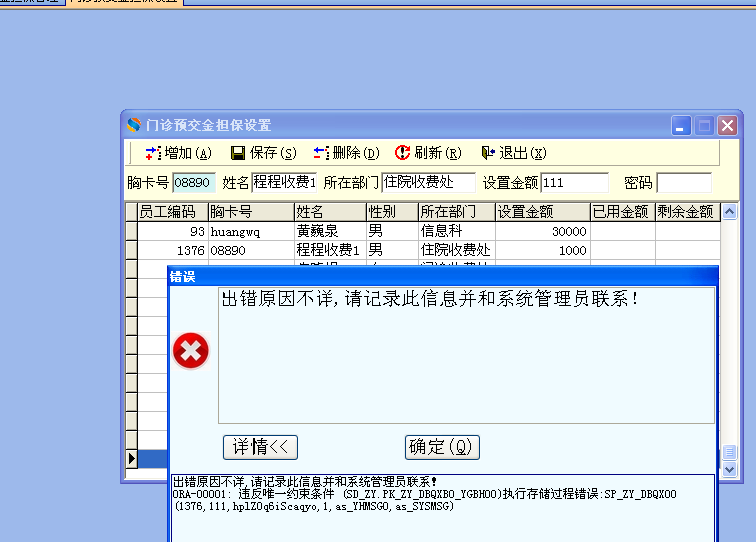Close the 门诊预交金担保设置 window
756x542 pixels.
coord(727,125)
